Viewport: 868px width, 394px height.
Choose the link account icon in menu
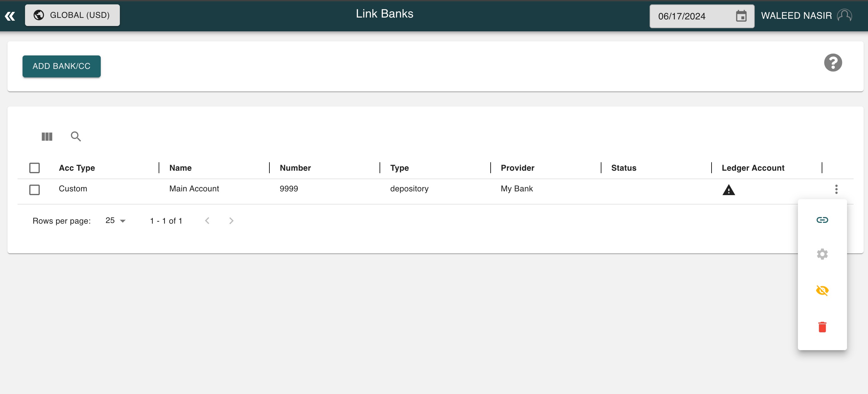[x=822, y=220]
